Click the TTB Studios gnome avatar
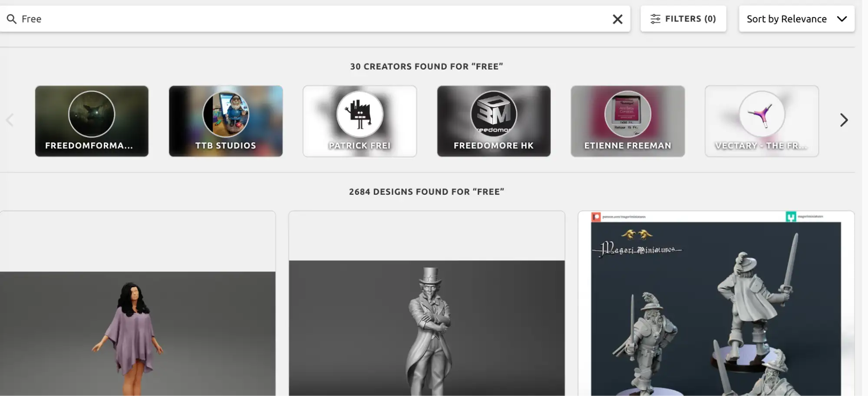868x396 pixels. (226, 114)
